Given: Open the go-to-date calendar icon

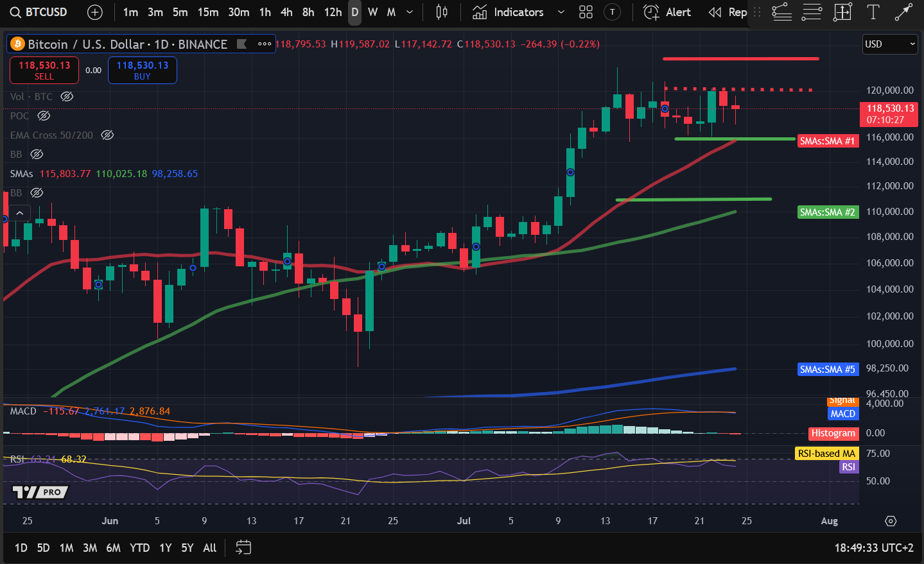Looking at the screenshot, I should pyautogui.click(x=243, y=547).
